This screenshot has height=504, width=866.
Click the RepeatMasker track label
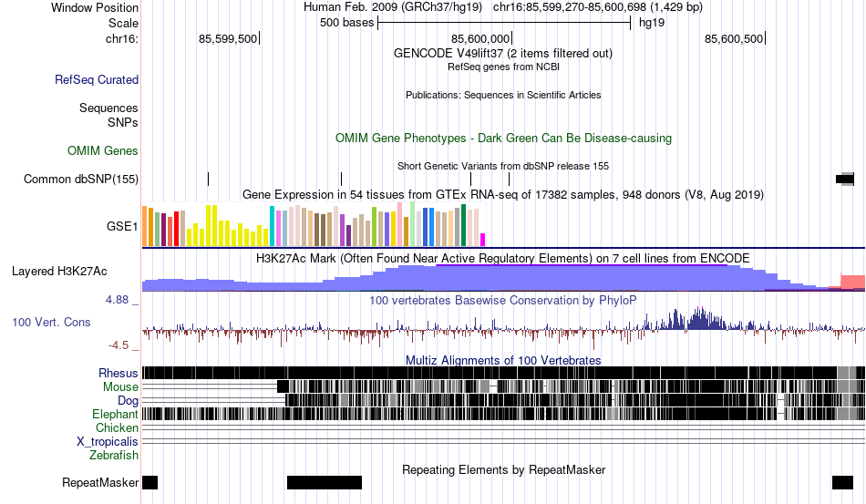[100, 482]
